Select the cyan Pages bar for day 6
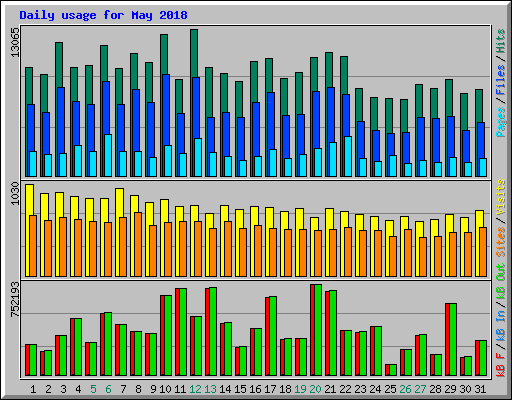Viewport: 512px width, 400px height. (x=108, y=155)
